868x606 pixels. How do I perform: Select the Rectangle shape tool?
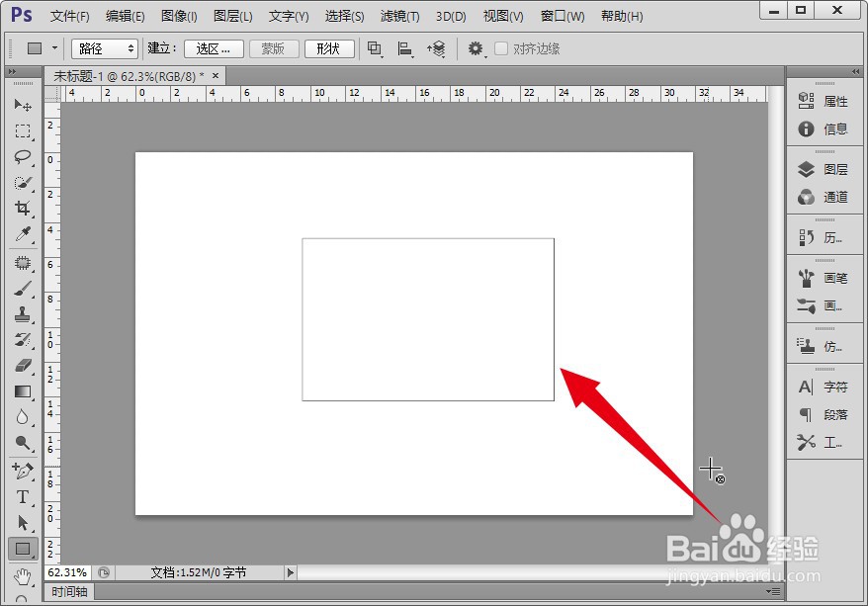[23, 549]
